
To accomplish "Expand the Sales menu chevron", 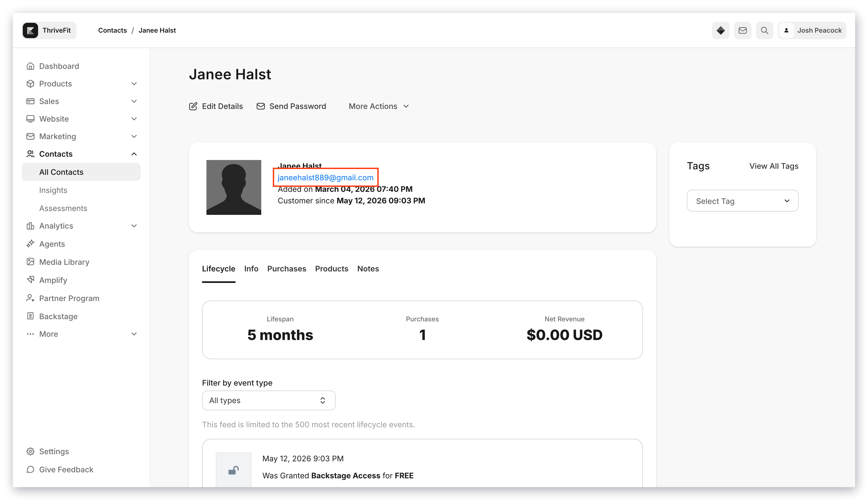I will (134, 101).
